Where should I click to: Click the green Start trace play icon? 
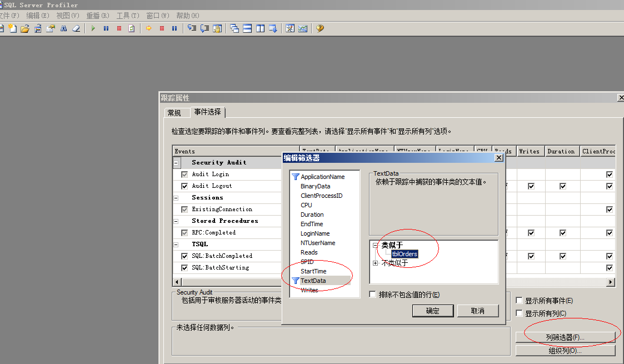(x=93, y=28)
